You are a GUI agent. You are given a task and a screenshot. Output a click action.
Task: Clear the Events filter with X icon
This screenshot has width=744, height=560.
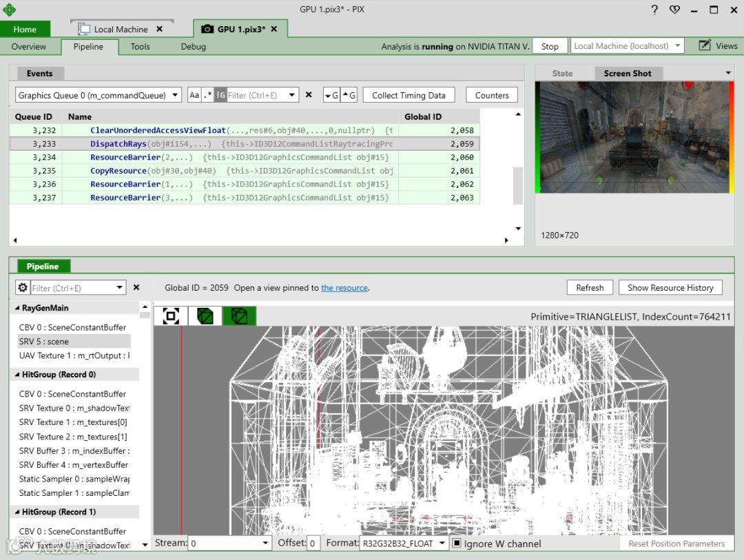click(x=309, y=95)
